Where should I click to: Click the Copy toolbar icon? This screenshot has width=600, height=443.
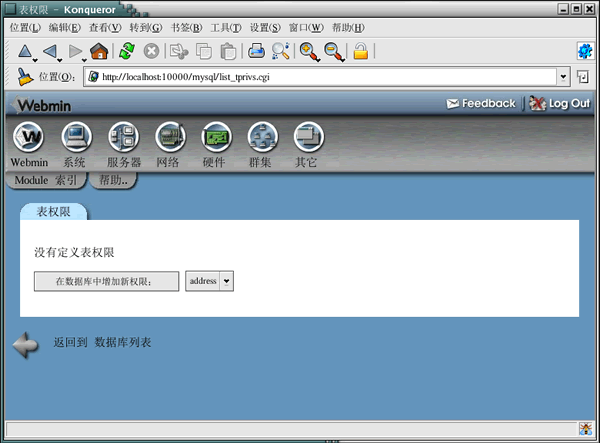click(204, 51)
